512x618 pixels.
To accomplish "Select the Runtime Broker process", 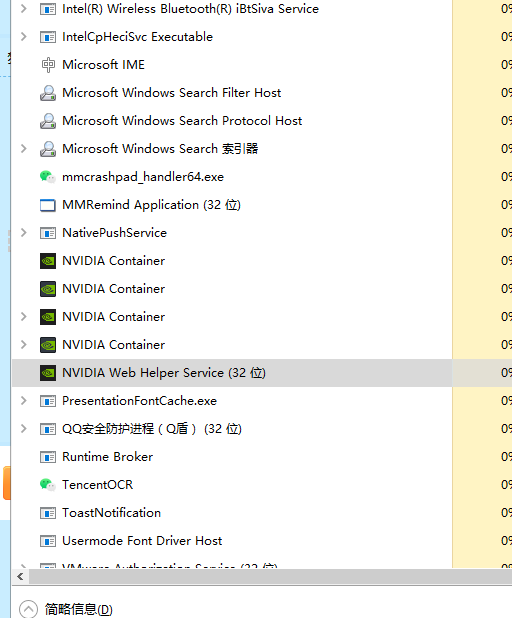I will coord(107,456).
